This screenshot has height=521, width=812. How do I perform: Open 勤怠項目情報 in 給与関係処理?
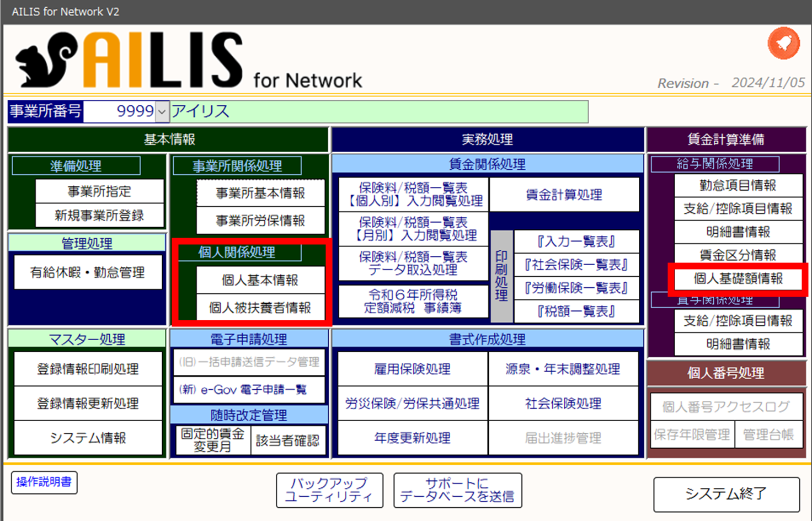(738, 186)
